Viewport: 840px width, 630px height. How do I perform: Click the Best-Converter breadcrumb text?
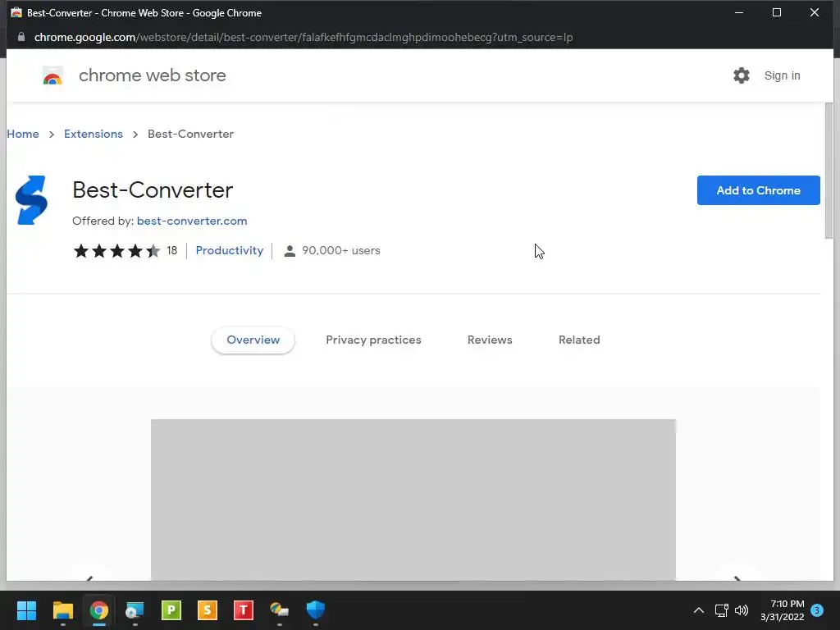pos(190,134)
